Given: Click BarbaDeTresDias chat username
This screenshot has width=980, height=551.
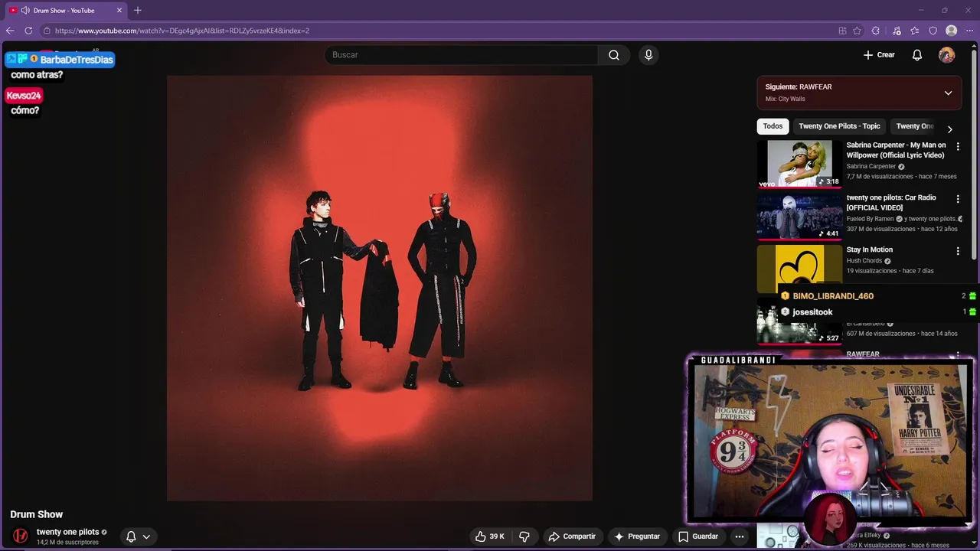Looking at the screenshot, I should 77,60.
